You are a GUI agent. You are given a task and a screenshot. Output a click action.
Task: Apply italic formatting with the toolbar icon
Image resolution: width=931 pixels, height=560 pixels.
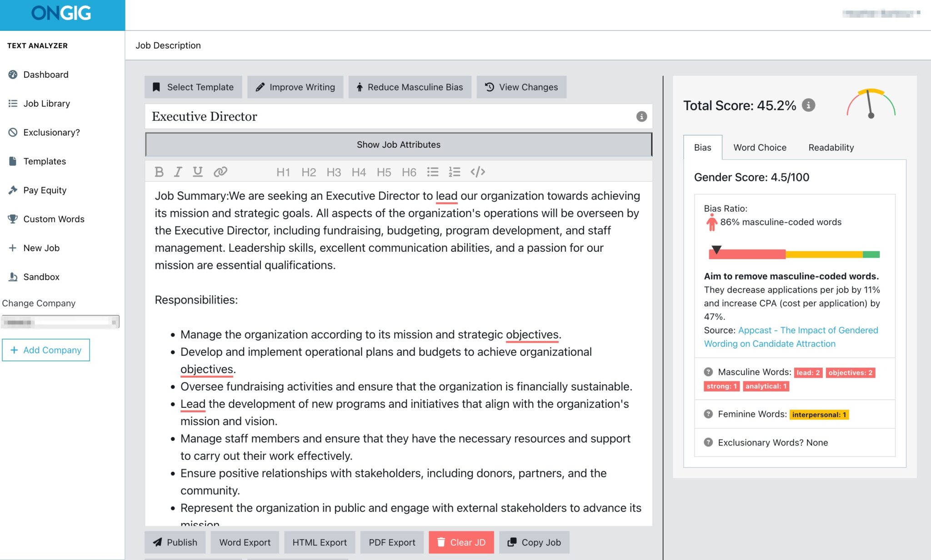pos(178,172)
